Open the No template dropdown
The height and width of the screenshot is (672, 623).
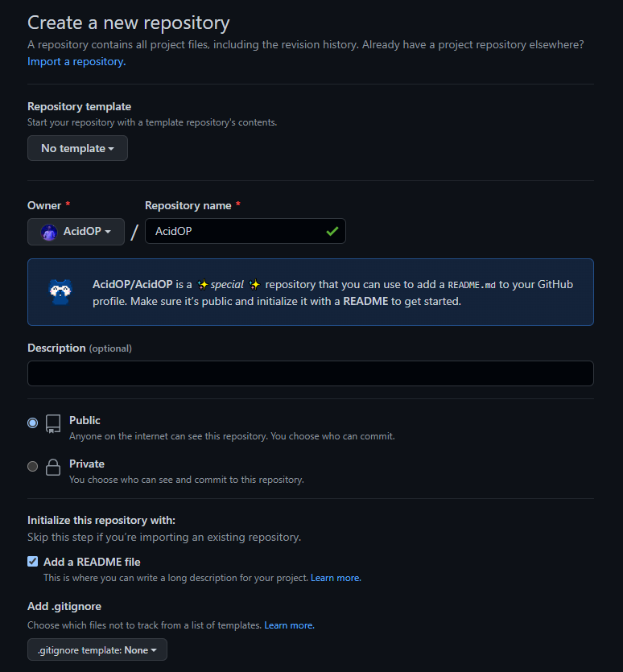pos(77,148)
